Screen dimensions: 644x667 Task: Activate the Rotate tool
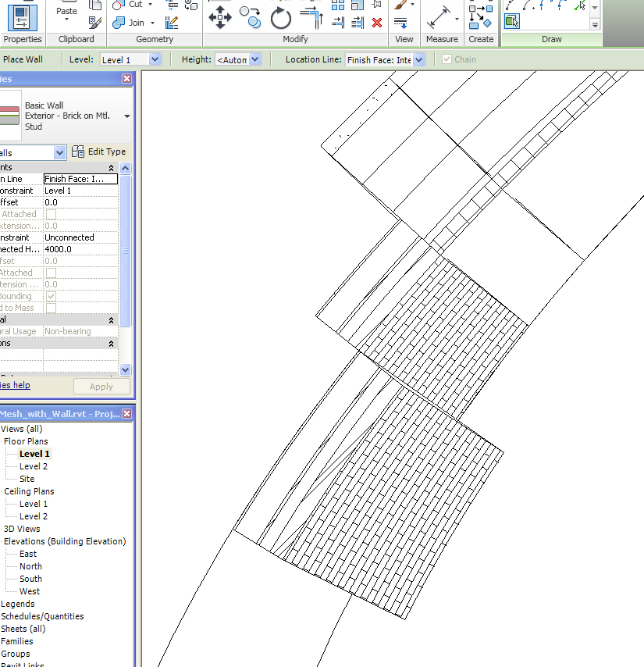pos(280,17)
